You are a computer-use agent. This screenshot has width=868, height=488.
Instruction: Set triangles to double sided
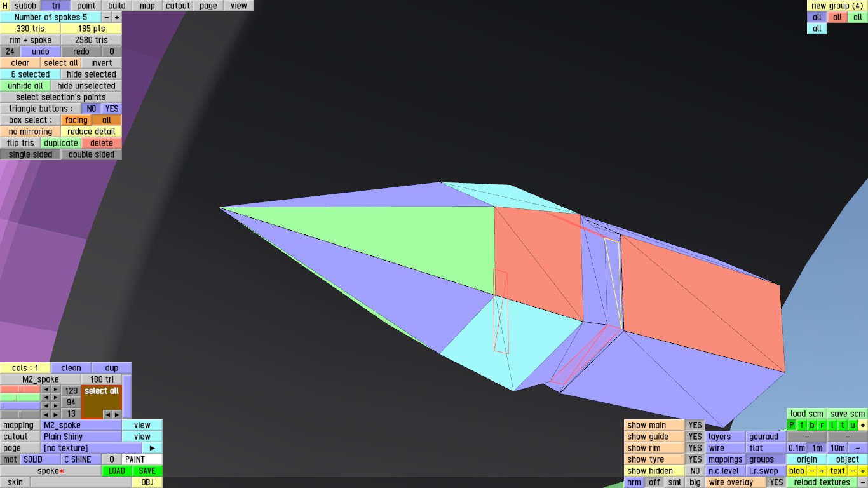(x=92, y=154)
